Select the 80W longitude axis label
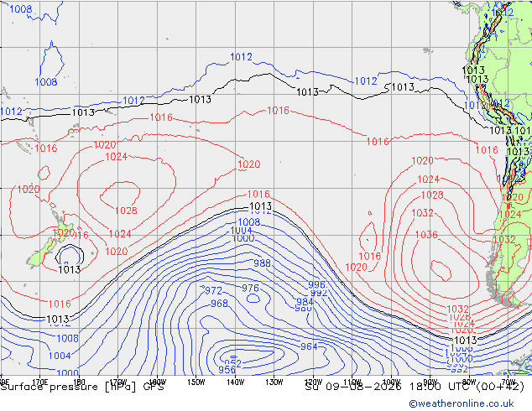The height and width of the screenshot is (411, 532). tap(469, 382)
